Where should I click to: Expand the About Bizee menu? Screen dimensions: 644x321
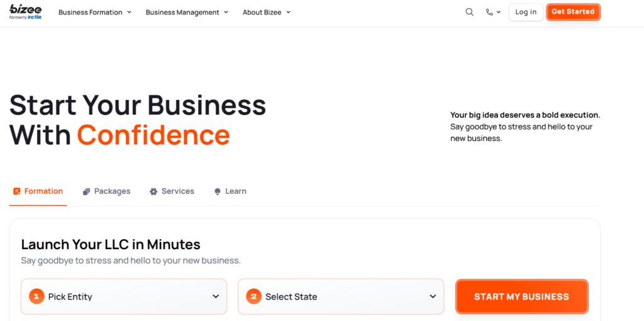267,12
